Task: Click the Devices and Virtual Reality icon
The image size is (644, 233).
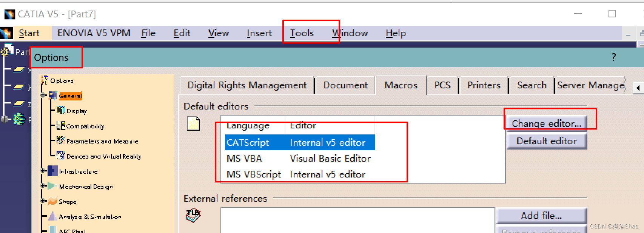Action: [x=60, y=156]
